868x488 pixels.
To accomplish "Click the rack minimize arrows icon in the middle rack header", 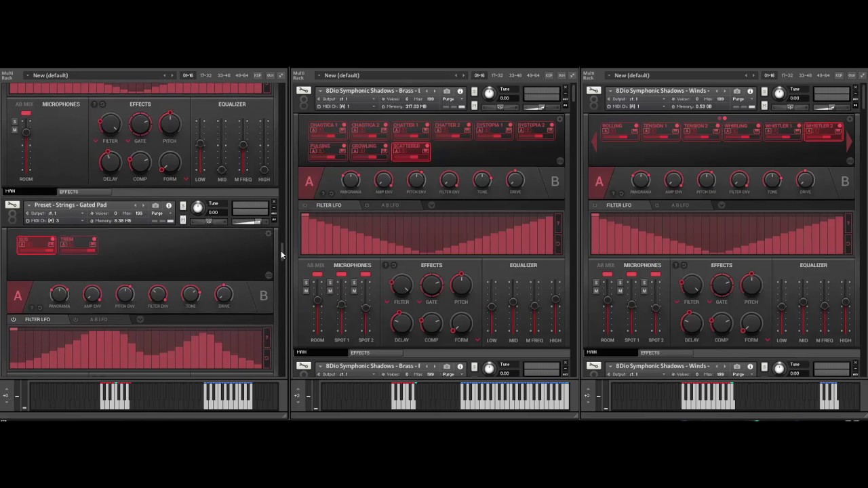I will point(571,75).
